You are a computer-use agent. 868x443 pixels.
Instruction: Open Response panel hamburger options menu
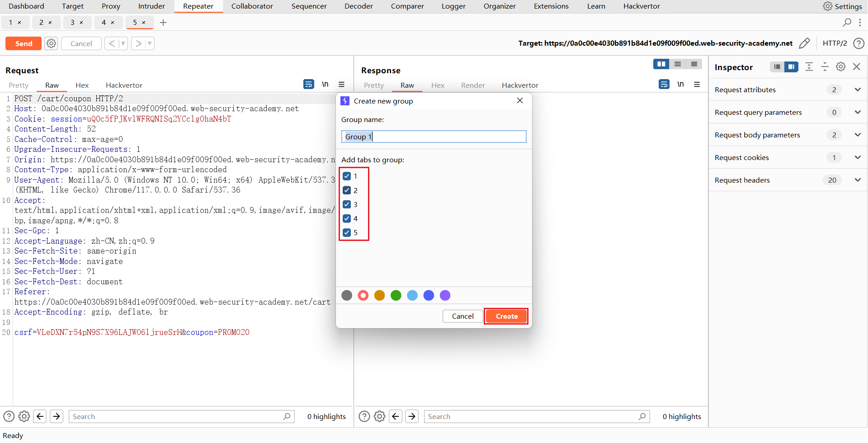click(697, 84)
